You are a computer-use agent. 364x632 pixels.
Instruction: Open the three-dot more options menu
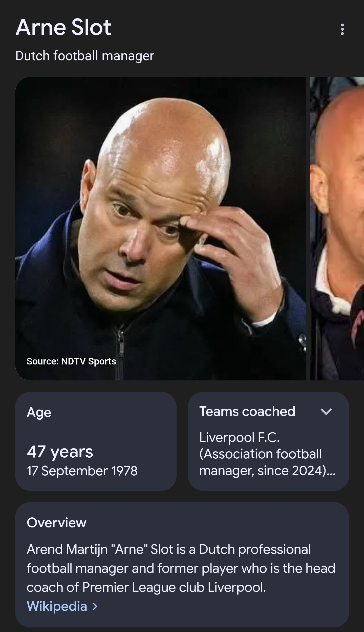[342, 29]
